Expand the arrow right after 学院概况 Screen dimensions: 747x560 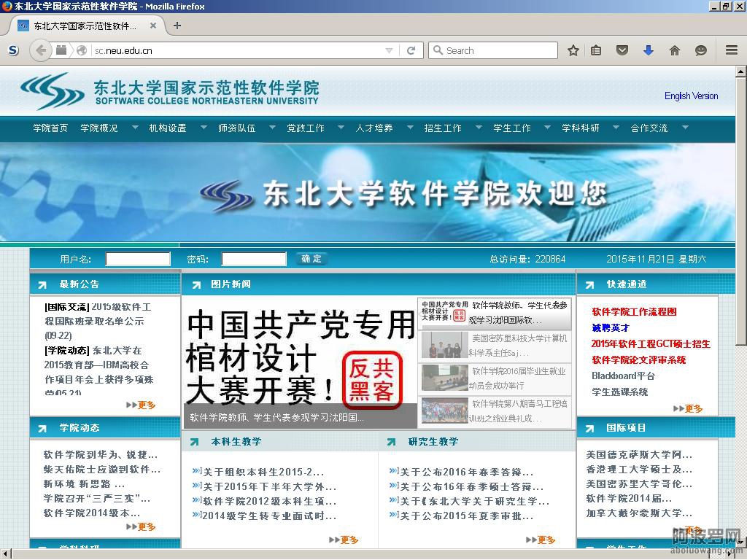135,128
